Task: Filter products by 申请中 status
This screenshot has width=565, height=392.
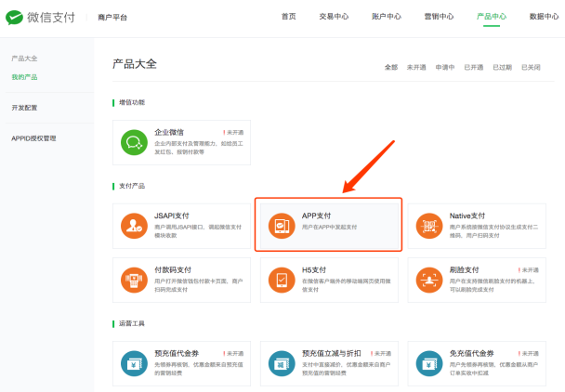Action: coord(445,68)
